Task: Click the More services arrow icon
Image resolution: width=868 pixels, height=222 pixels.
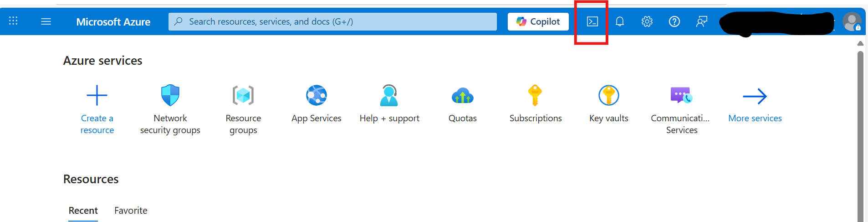Action: [x=755, y=96]
